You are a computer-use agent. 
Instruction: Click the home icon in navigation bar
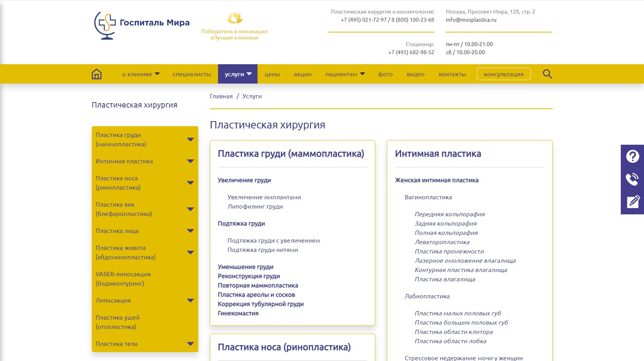[96, 74]
